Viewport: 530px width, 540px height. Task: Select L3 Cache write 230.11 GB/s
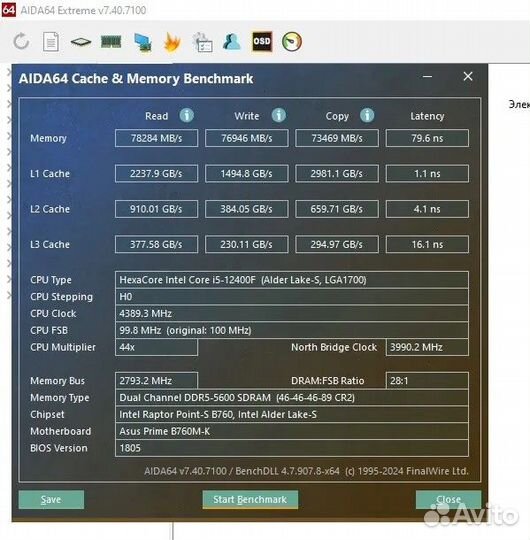click(x=247, y=245)
